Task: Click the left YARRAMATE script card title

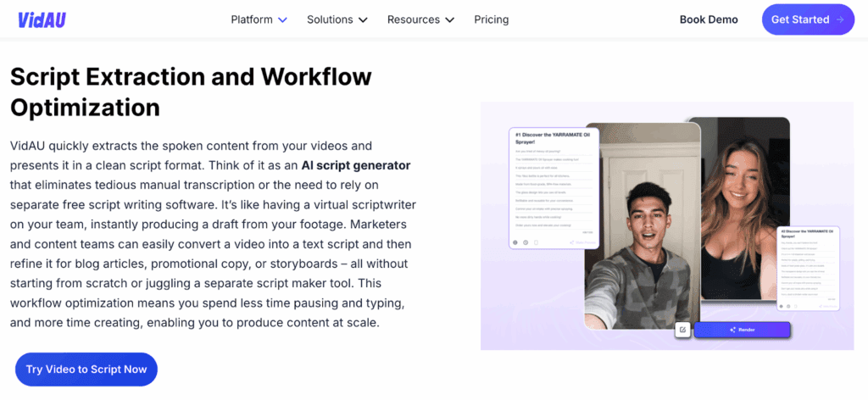Action: point(554,138)
